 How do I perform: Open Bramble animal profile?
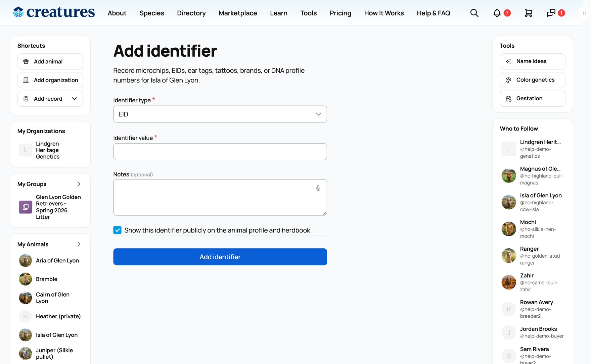pyautogui.click(x=47, y=279)
